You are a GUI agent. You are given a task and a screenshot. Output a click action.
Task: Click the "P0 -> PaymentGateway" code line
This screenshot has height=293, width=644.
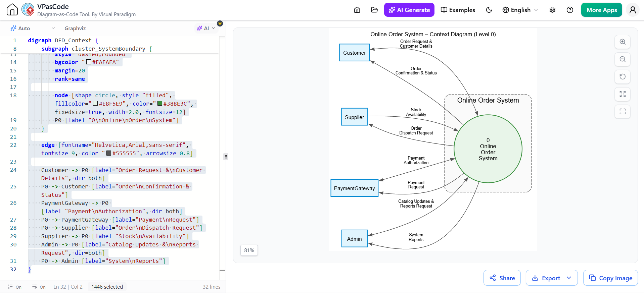(x=120, y=220)
